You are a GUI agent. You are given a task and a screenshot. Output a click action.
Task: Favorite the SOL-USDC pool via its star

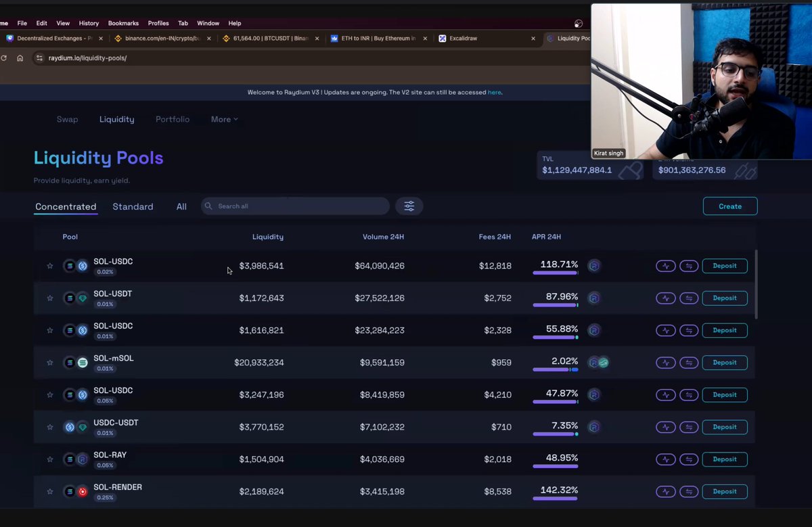49,265
